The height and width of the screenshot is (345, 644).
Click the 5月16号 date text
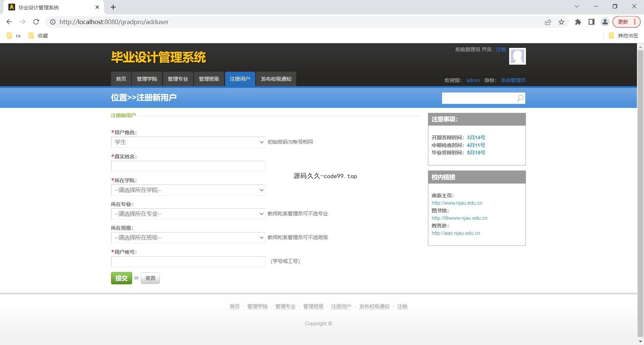pyautogui.click(x=476, y=153)
